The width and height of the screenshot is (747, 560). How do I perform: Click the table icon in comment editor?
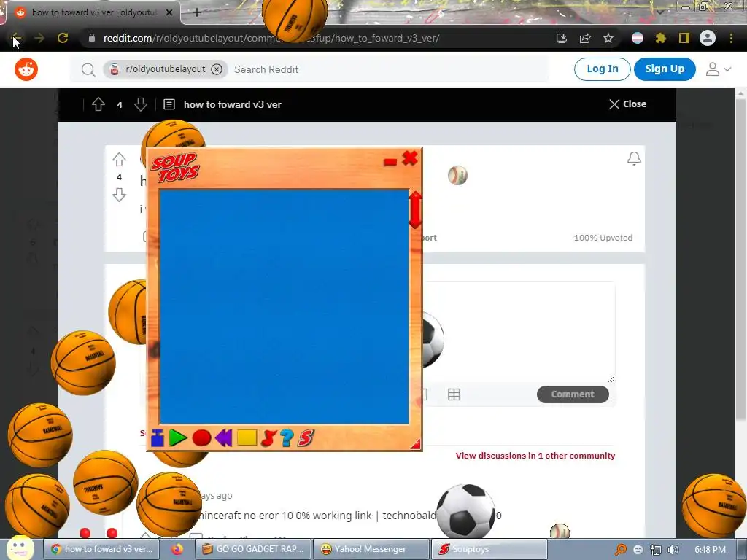pos(454,394)
